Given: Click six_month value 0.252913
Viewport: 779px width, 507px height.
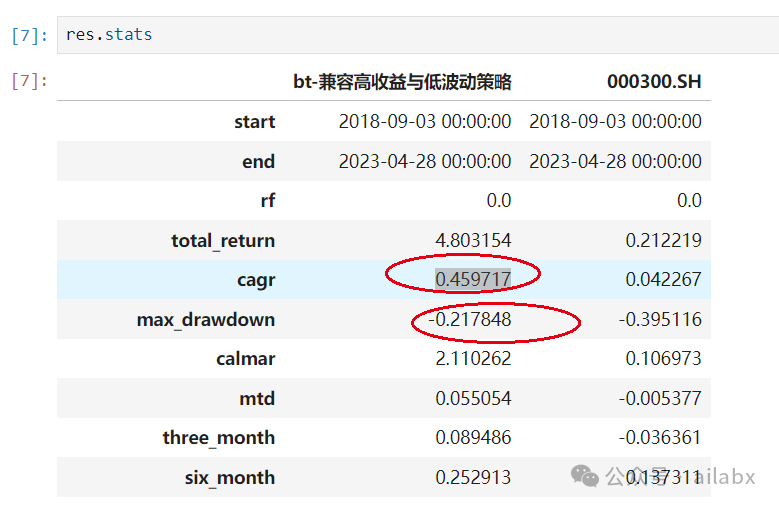Looking at the screenshot, I should point(473,477).
